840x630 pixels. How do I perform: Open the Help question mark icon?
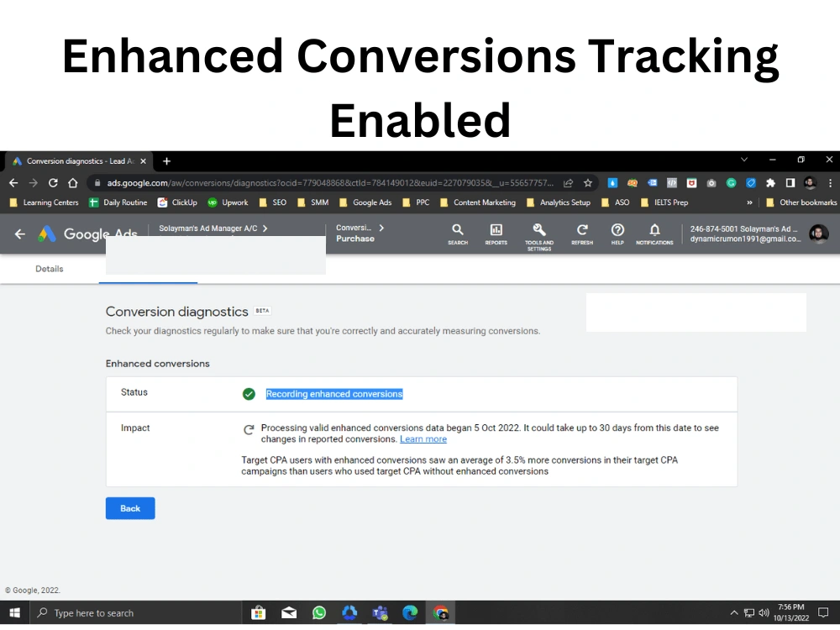(x=617, y=234)
